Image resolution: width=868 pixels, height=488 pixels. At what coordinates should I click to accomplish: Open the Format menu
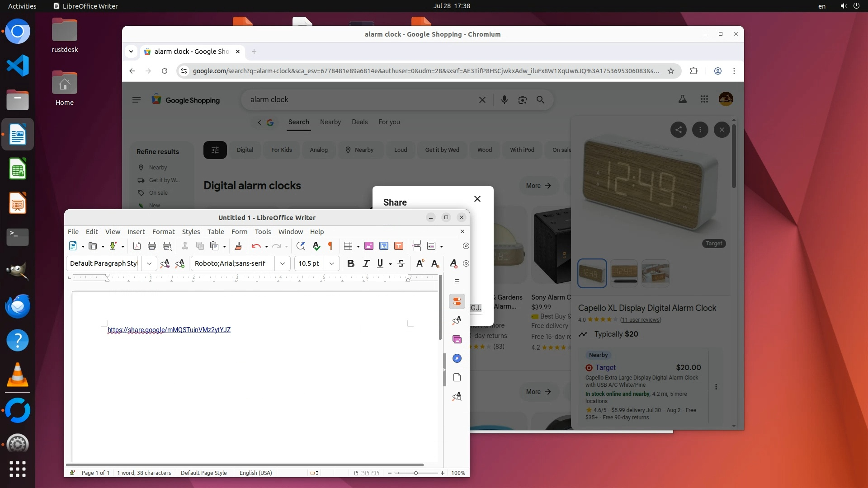pyautogui.click(x=163, y=231)
